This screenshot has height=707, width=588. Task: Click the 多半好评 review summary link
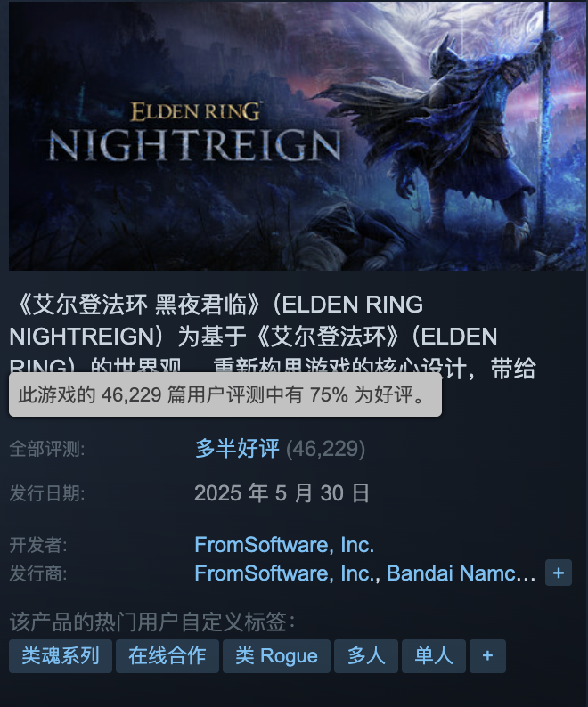(x=237, y=449)
